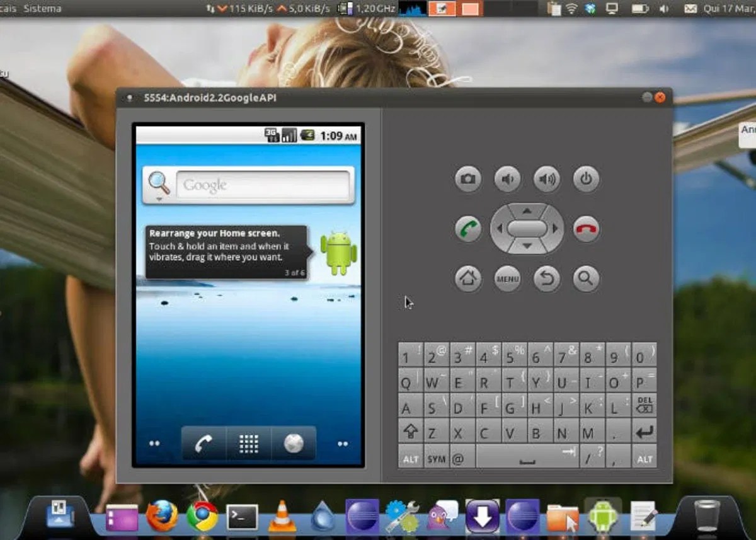Image resolution: width=756 pixels, height=540 pixels.
Task: Close the emulator window with orange button
Action: [x=660, y=98]
